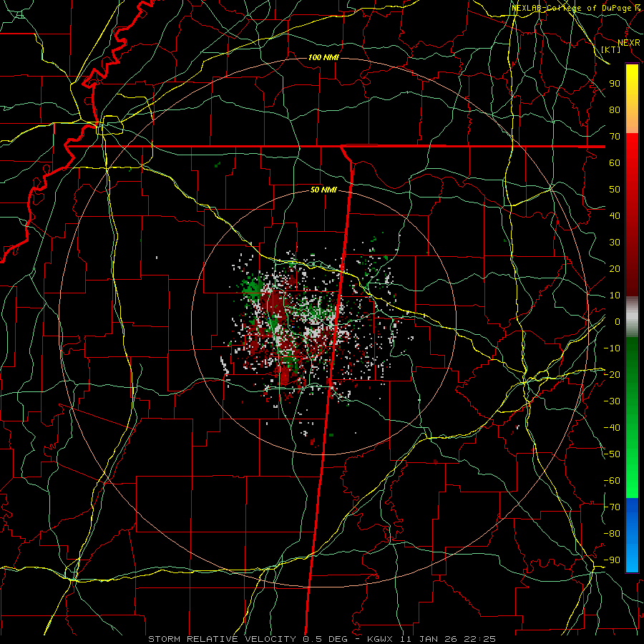644x644 pixels.
Task: Click the "-50" scale value
Action: 612,454
